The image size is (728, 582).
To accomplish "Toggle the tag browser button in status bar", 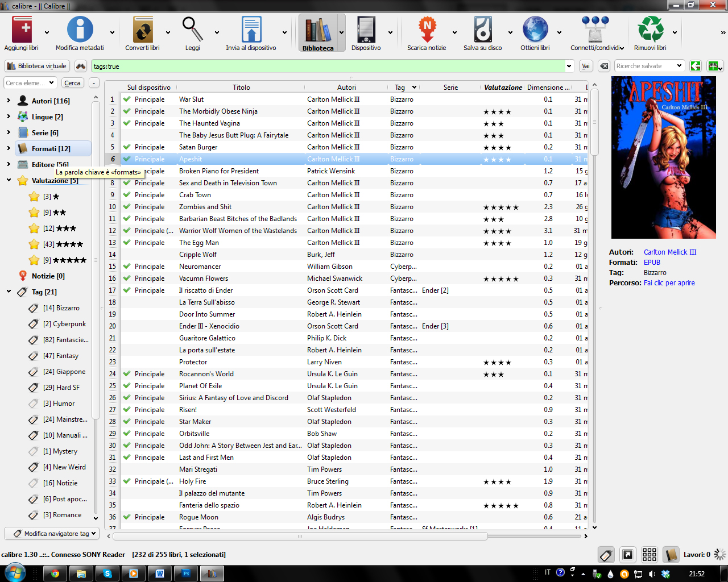I will (x=606, y=555).
